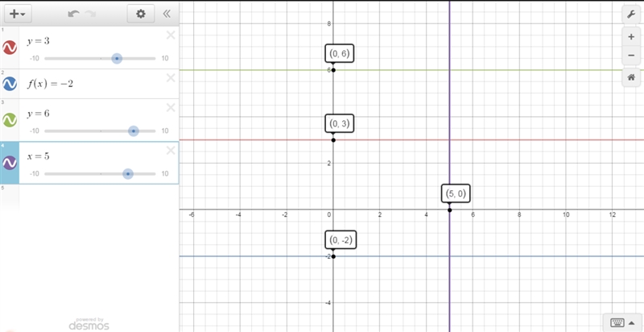Collapse the expression list panel
This screenshot has width=644, height=332.
pos(167,14)
